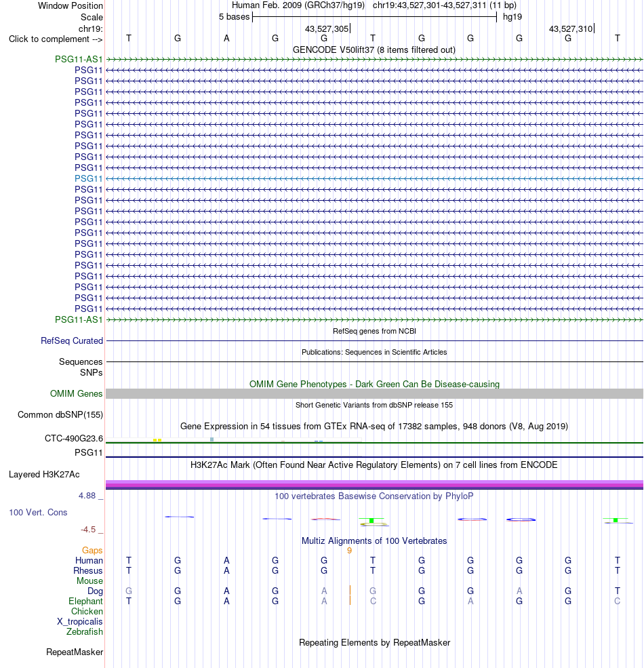Click the 'Scale' track label
The height and width of the screenshot is (668, 644).
[x=92, y=18]
